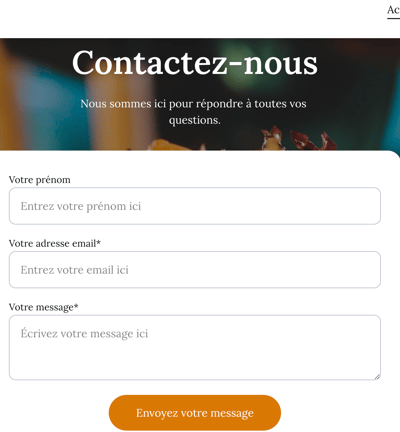This screenshot has height=432, width=400.
Task: Click the asterisk after 'Votre message'
Action: [76, 305]
